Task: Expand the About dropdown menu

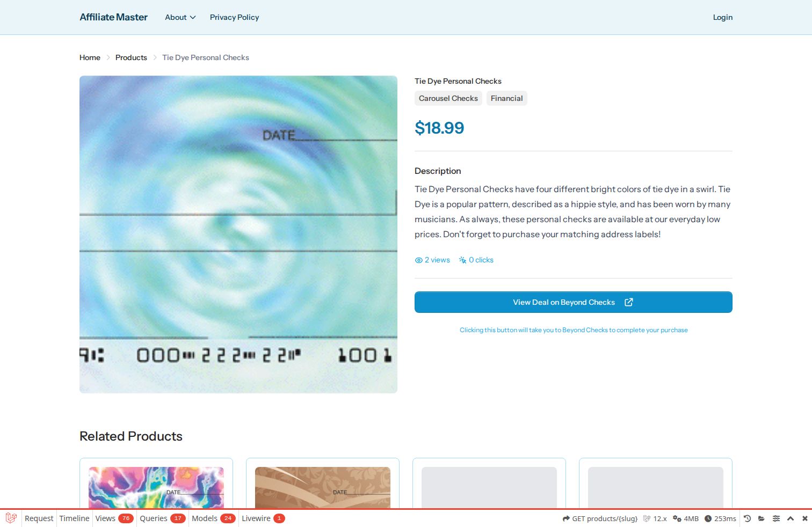Action: [x=180, y=17]
